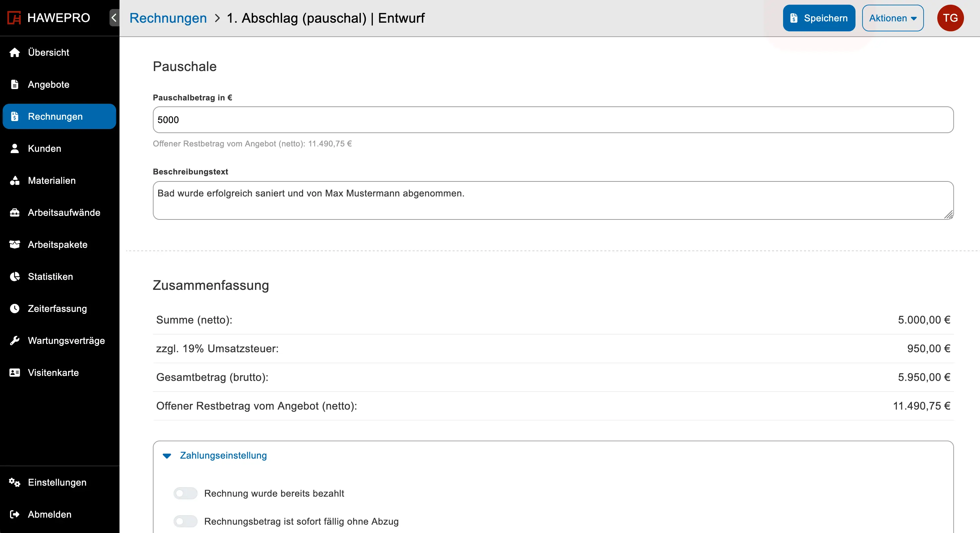Click the Pauschalbetrag input field

(x=553, y=120)
